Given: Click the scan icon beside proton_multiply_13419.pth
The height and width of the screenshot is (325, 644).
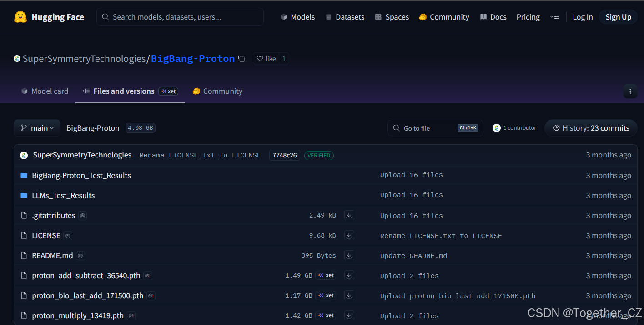Looking at the screenshot, I should tap(131, 316).
